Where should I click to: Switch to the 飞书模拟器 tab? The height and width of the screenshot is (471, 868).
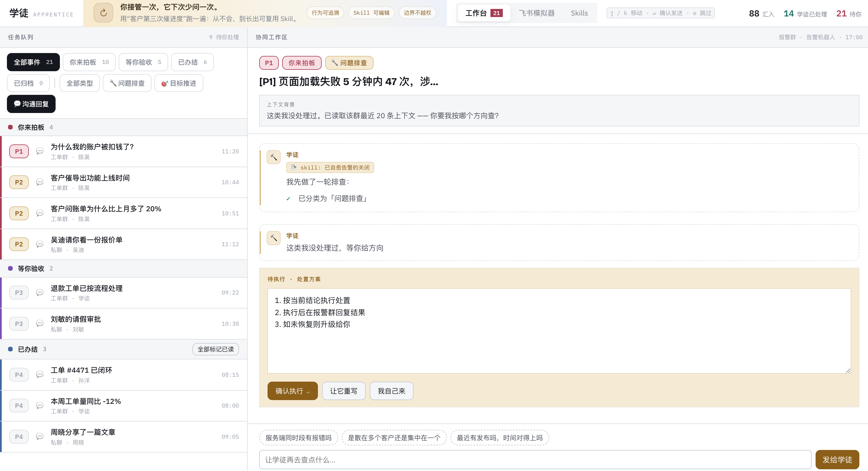(x=537, y=13)
